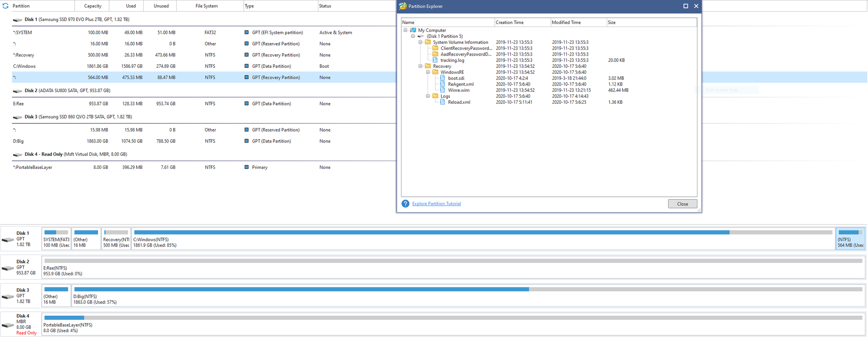Collapse the (Disk 1 Partition 5) node
Viewport: 868px width, 340px height.
[413, 36]
